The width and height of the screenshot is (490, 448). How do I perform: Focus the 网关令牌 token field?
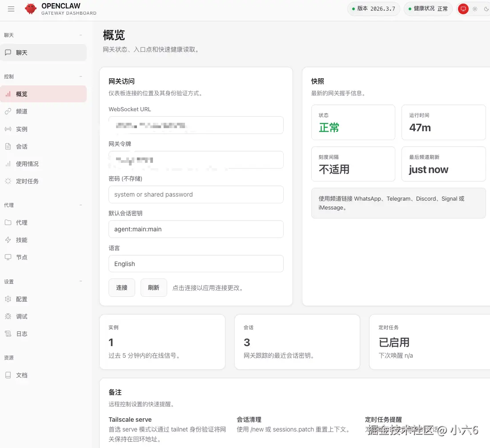(196, 160)
